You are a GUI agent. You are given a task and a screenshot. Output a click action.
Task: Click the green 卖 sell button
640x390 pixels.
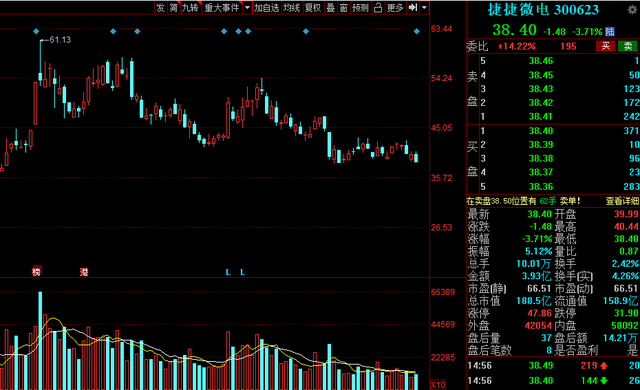coord(628,46)
